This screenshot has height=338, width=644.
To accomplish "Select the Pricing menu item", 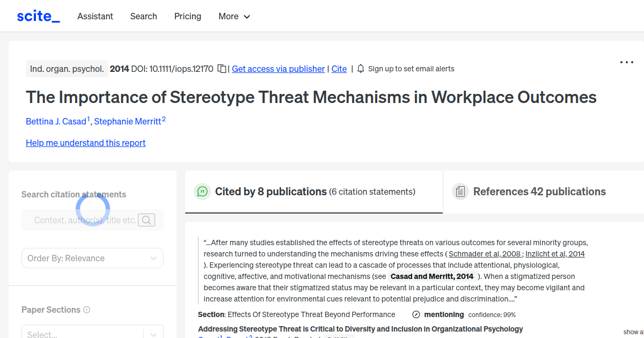I will point(187,17).
